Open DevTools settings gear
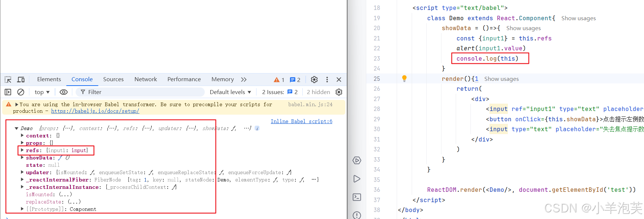 click(314, 79)
